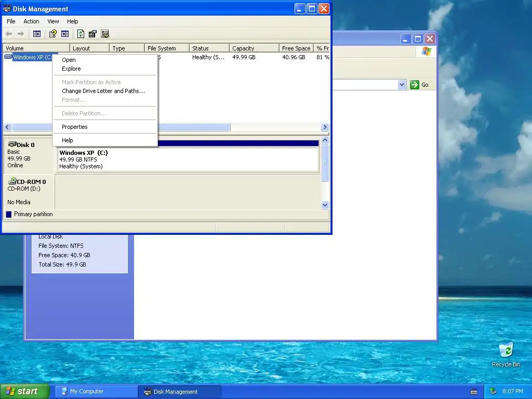Click the toolbar Help icon with question mark
Image resolution: width=532 pixels, height=399 pixels.
click(x=52, y=34)
